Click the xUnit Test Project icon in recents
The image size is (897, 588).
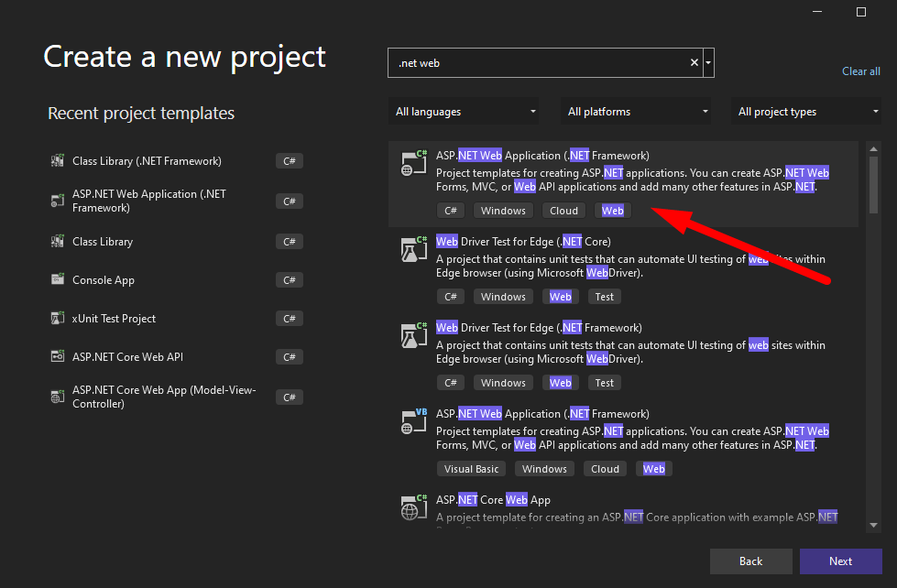tap(57, 319)
